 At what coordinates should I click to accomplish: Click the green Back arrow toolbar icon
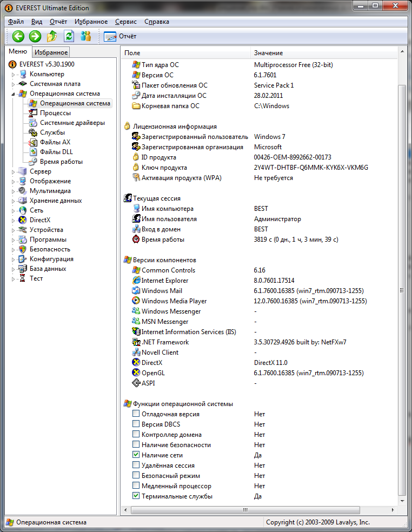pos(18,36)
